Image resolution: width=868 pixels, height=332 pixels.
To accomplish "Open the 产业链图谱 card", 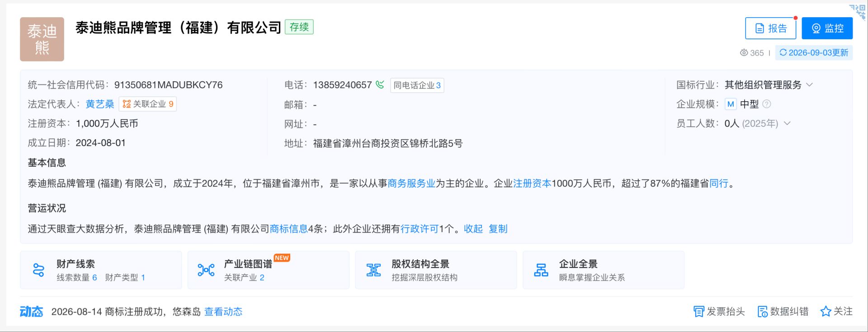I will 269,270.
